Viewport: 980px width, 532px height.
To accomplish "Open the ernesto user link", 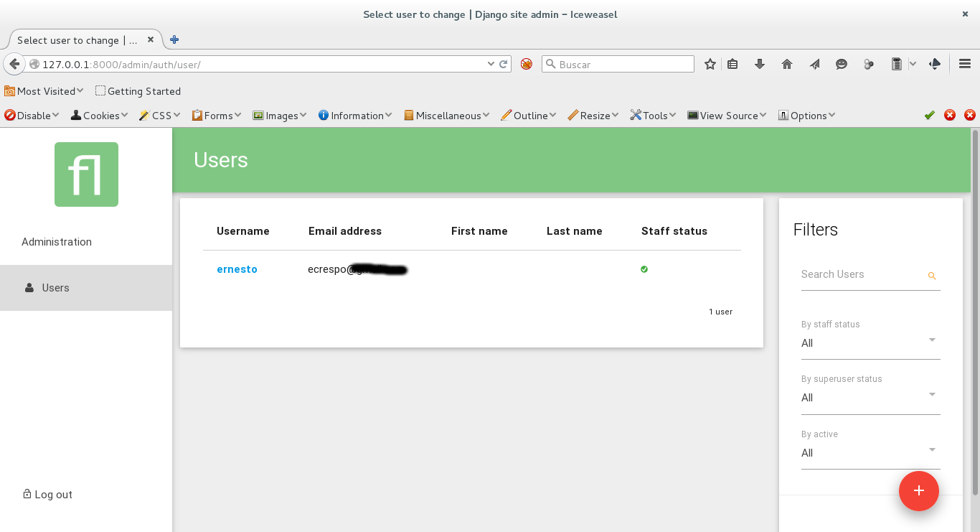I will 237,269.
